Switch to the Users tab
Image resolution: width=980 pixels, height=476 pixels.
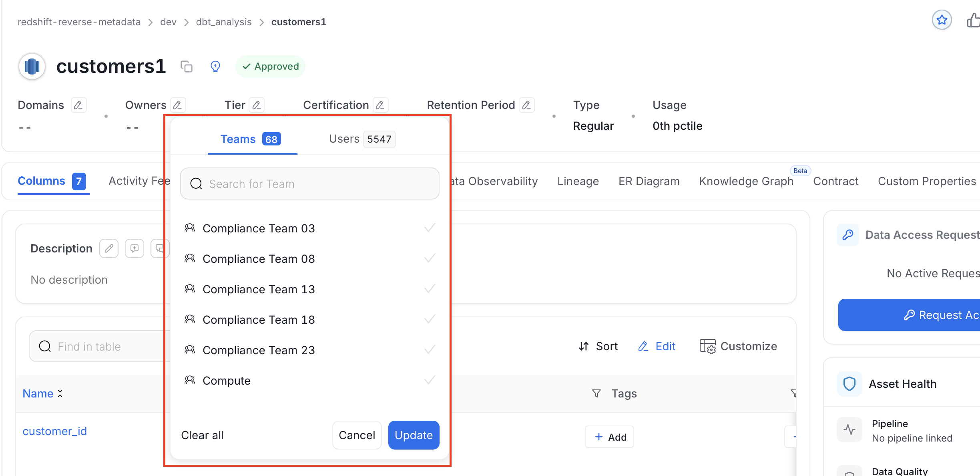[361, 139]
